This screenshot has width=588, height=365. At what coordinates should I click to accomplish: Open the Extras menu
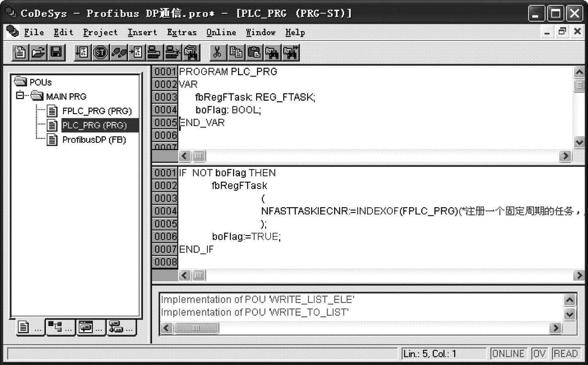point(182,32)
